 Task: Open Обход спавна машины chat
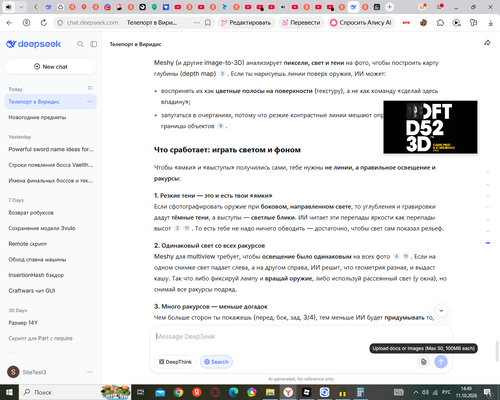pyautogui.click(x=51, y=259)
